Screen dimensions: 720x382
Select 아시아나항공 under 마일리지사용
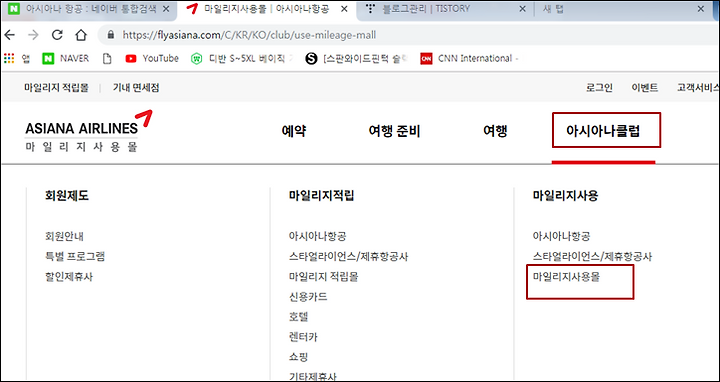[x=562, y=237]
